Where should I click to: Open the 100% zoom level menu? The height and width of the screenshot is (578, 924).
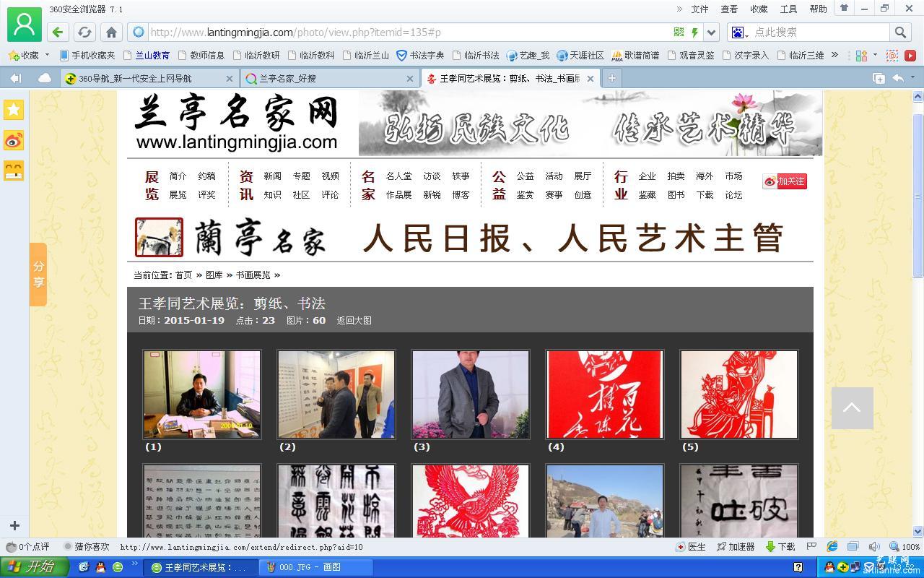[905, 547]
